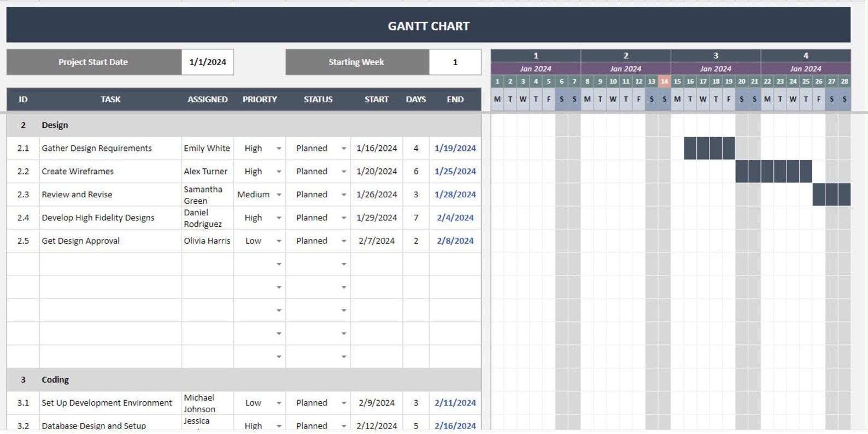Select the Get Design Approval task cell
The width and height of the screenshot is (868, 434).
pyautogui.click(x=110, y=241)
